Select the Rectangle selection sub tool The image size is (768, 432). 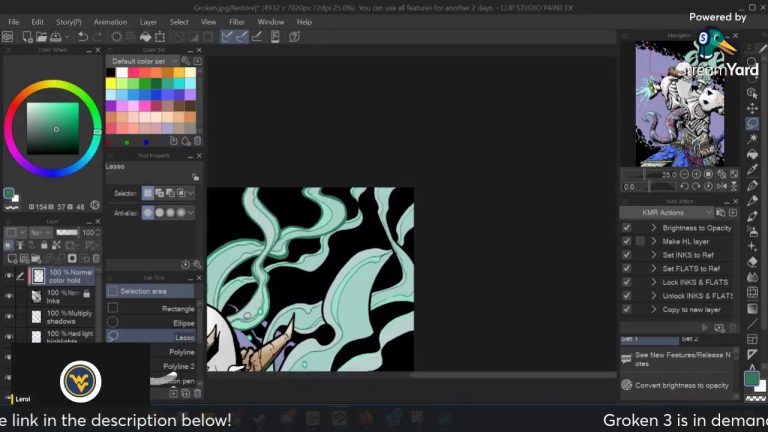pos(155,308)
